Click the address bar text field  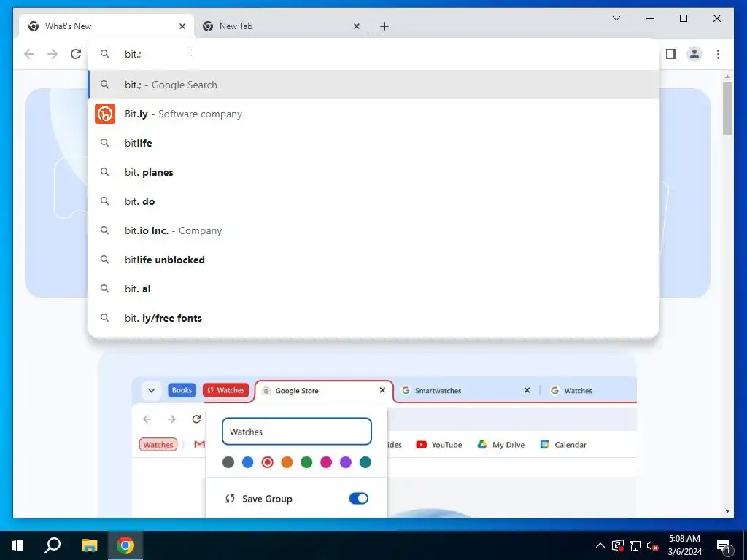click(373, 54)
